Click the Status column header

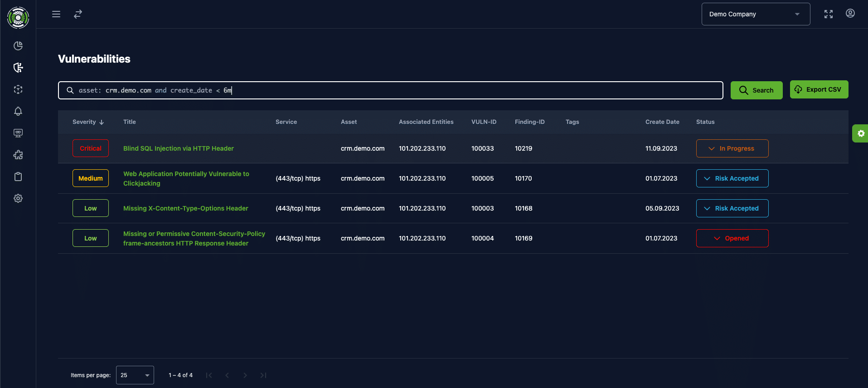[x=705, y=122]
